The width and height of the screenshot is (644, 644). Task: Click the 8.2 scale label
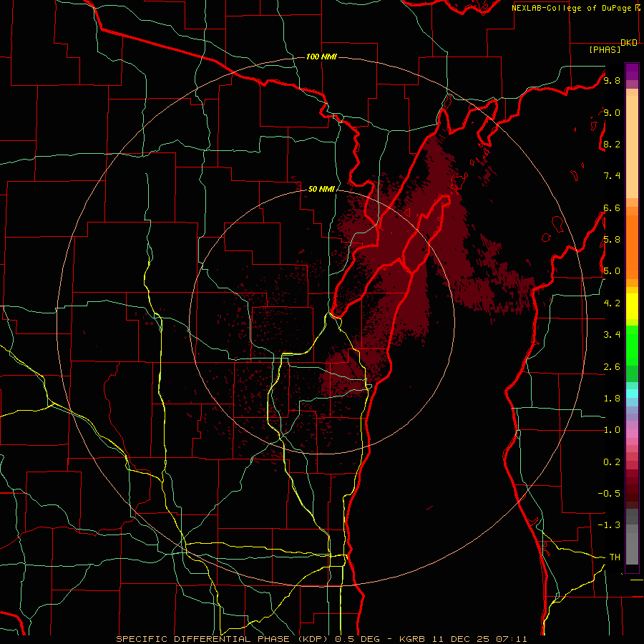point(612,144)
